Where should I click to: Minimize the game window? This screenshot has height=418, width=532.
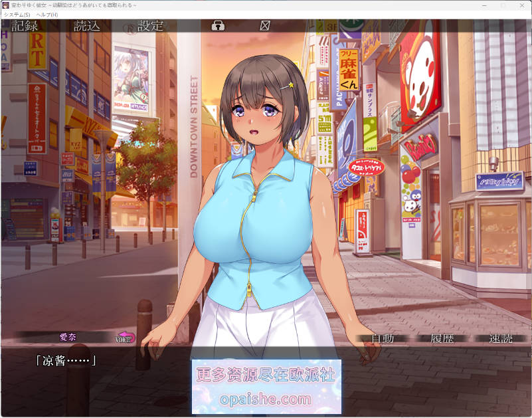click(x=484, y=5)
